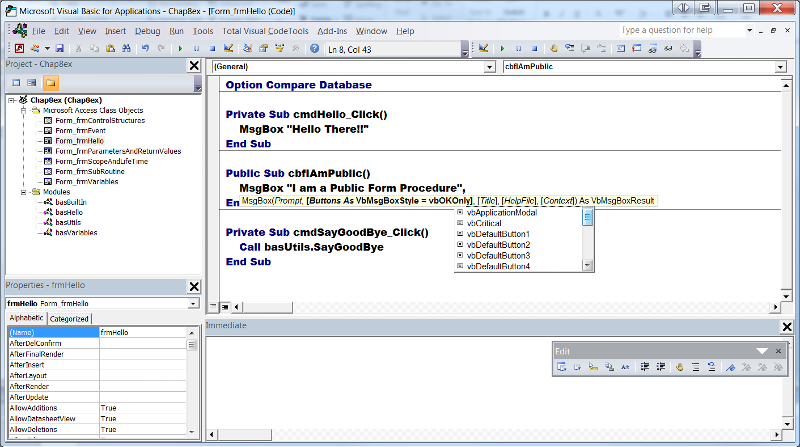This screenshot has height=447, width=800.
Task: Close the Immediate window pane
Action: tap(787, 327)
